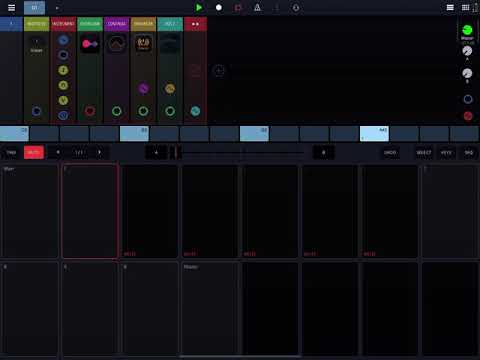Go to next page with right arrow
Screen dimensions: 480x360
click(100, 152)
